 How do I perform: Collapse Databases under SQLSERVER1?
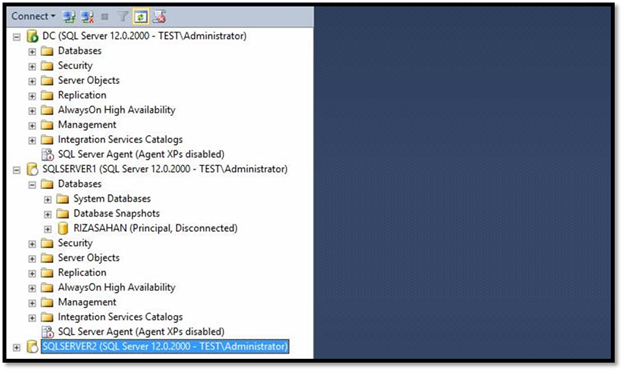tap(32, 185)
